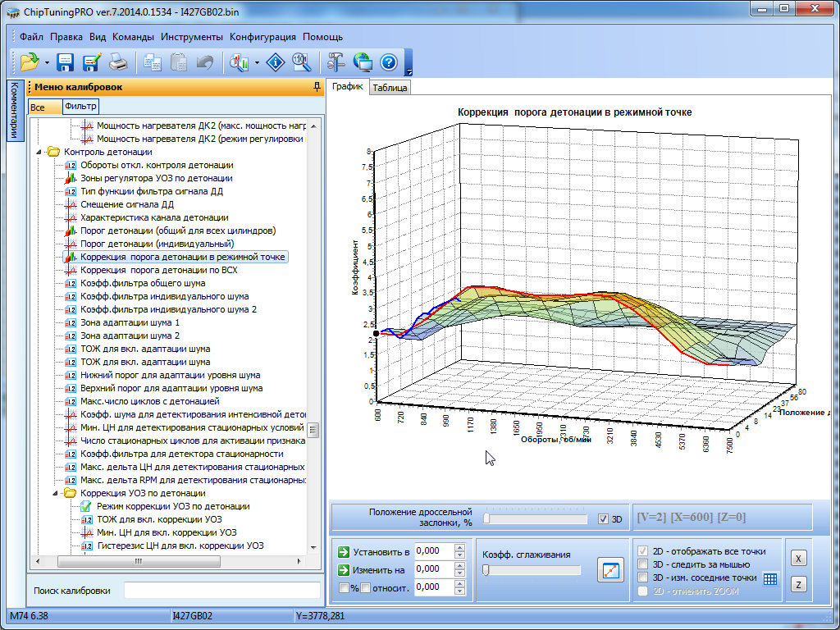Click the blue diamond info icon
This screenshot has width=840, height=630.
pos(277,62)
